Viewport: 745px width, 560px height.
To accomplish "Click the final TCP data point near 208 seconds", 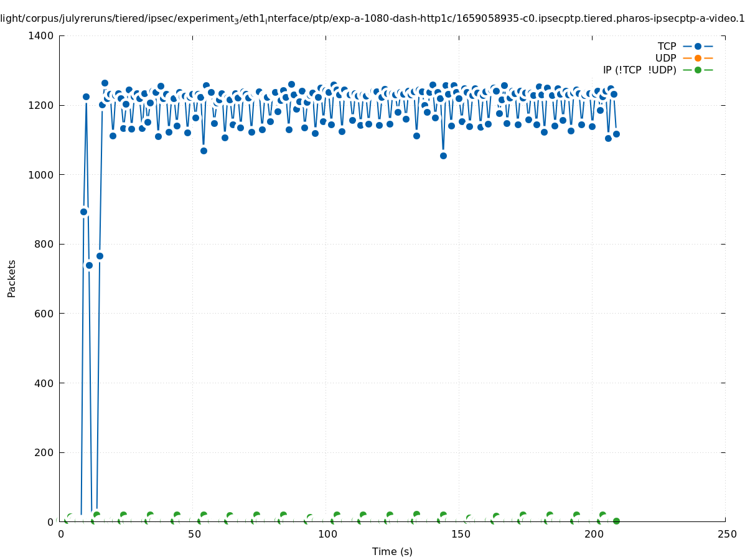I will [616, 134].
